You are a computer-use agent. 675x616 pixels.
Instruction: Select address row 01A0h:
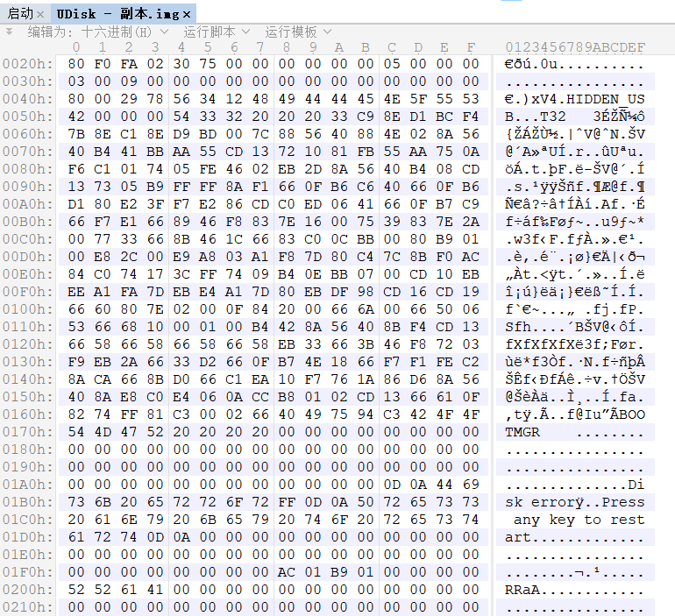pos(27,485)
